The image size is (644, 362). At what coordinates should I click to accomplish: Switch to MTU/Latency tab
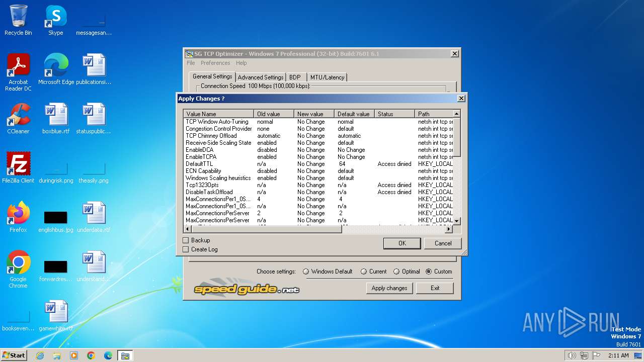click(x=328, y=77)
